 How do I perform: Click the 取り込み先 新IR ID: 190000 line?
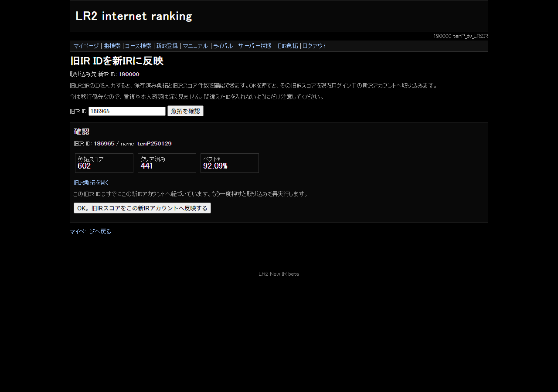click(x=105, y=74)
